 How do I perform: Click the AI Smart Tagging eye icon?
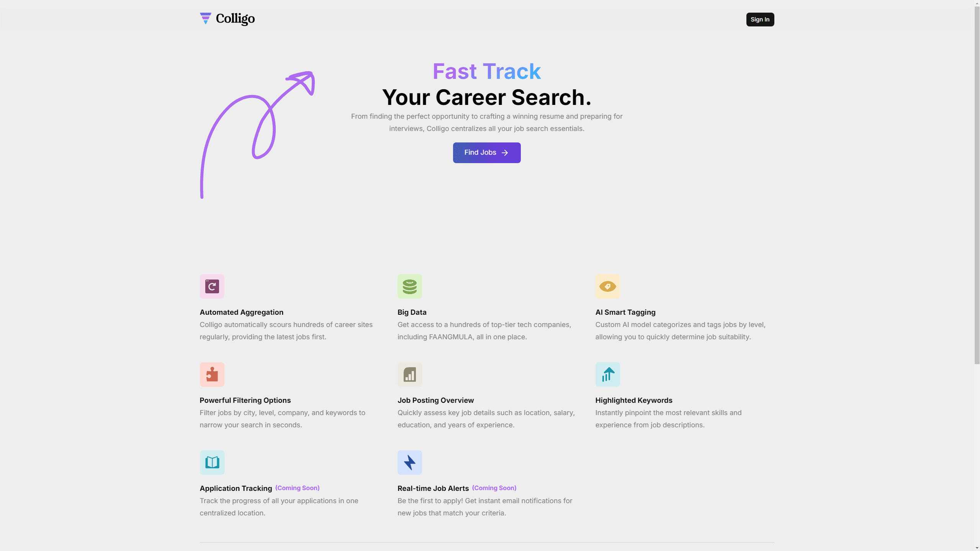607,286
